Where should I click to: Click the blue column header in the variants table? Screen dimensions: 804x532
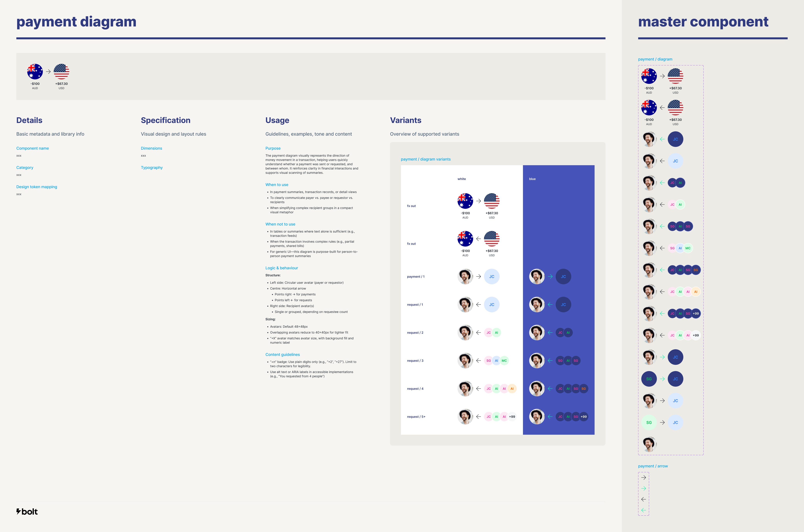tap(532, 179)
